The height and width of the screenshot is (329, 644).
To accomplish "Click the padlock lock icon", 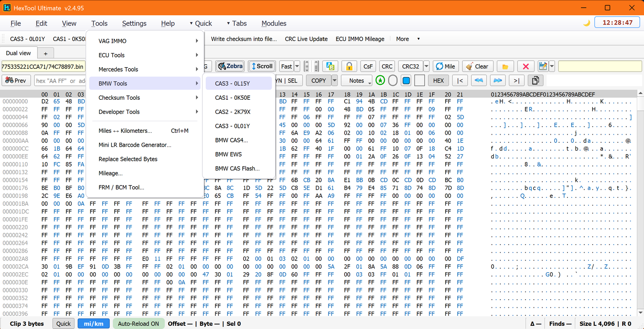I will coord(349,66).
